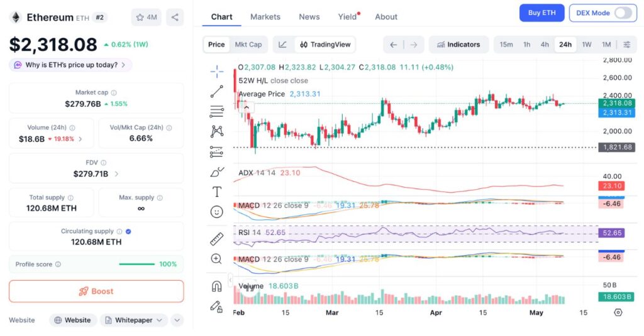Click the 2,318.08 current price label
The image size is (644, 336).
[617, 103]
